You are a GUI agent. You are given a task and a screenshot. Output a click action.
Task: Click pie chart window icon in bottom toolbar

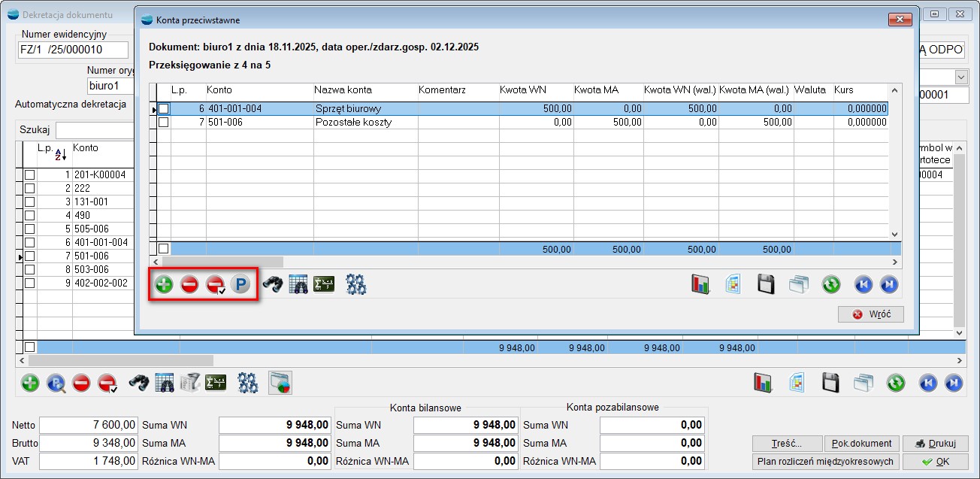(x=280, y=383)
